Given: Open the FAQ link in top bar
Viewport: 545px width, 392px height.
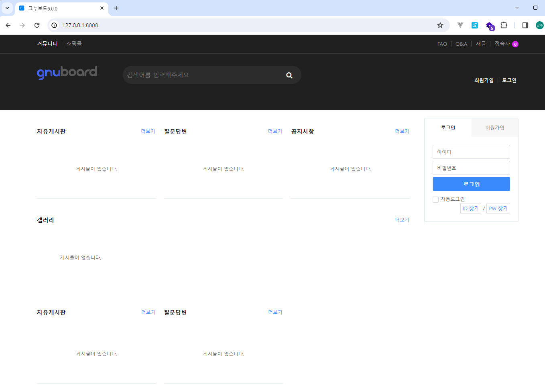Looking at the screenshot, I should [x=442, y=44].
